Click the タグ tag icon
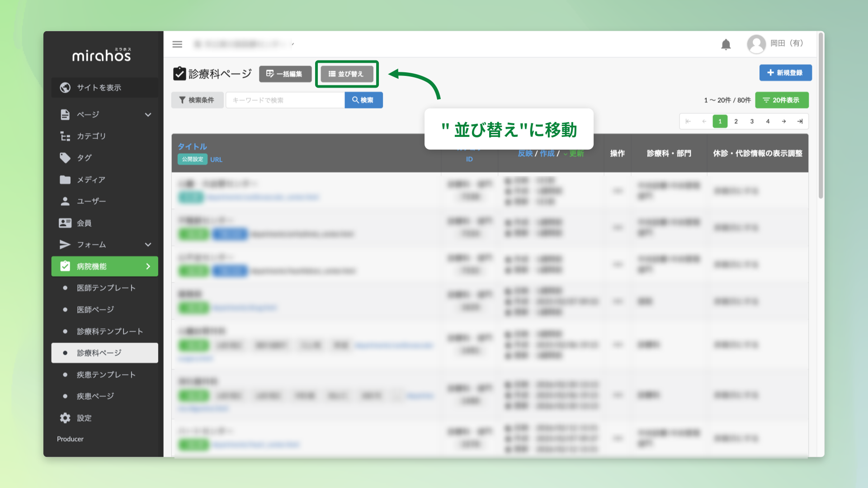The width and height of the screenshot is (868, 488). tap(65, 158)
